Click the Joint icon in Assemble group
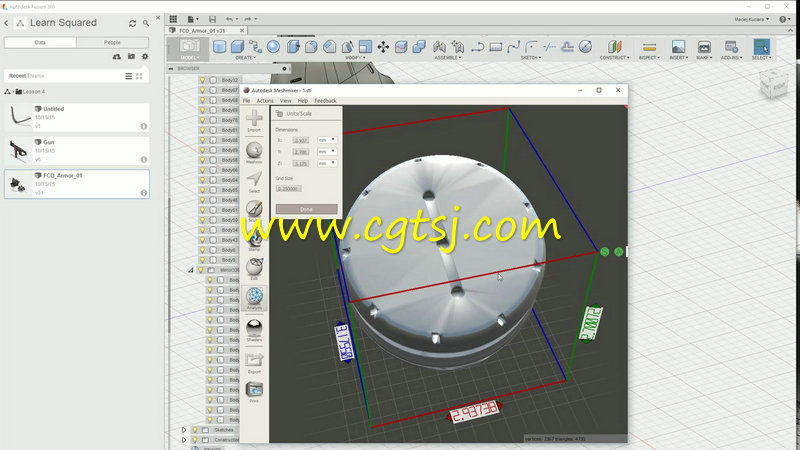The width and height of the screenshot is (800, 450). pos(439,47)
